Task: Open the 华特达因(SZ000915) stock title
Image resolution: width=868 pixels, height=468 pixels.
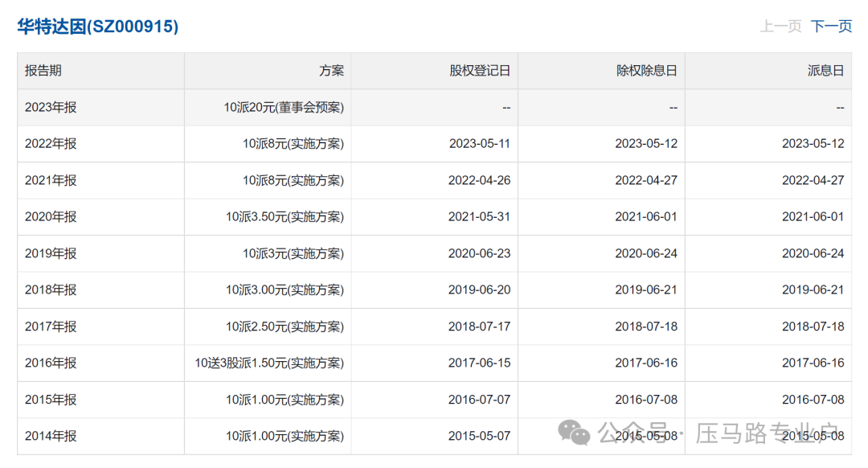Action: pyautogui.click(x=98, y=27)
